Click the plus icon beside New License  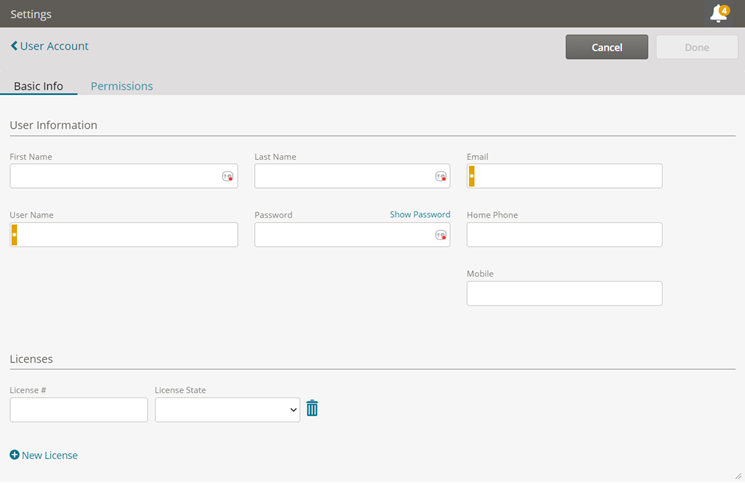pos(15,455)
